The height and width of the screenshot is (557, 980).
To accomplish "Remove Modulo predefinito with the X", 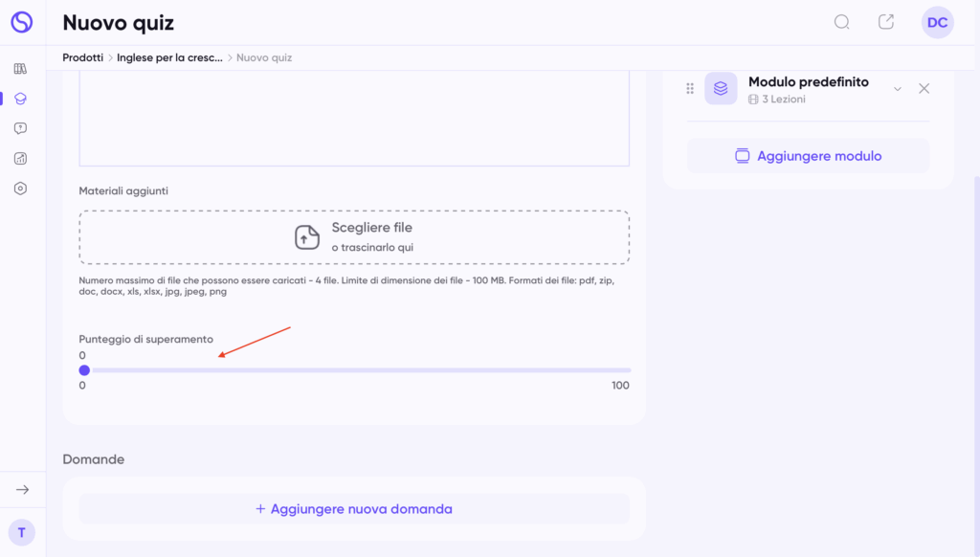I will (x=924, y=89).
